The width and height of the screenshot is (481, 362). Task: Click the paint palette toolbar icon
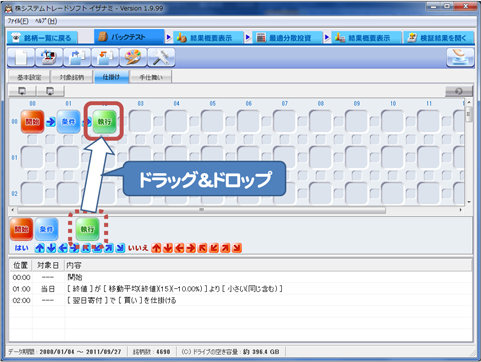coord(133,57)
